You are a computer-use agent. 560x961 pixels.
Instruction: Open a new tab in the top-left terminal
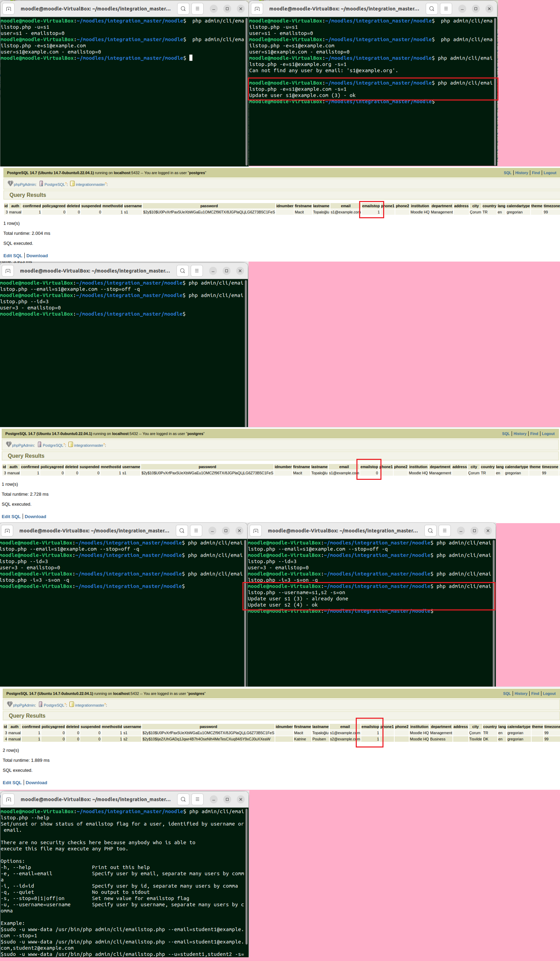(8, 9)
